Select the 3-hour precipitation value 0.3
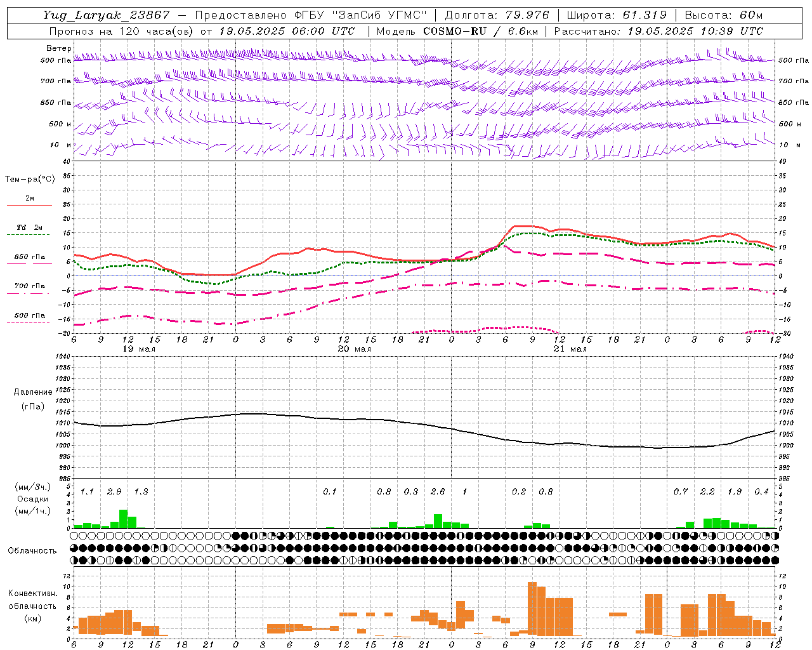Screen dimensions: 812x650 pos(410,491)
